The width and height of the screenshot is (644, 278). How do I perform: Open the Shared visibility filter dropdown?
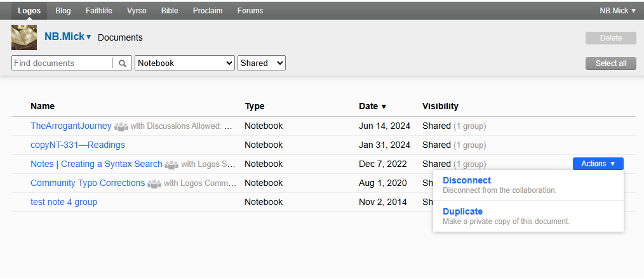tap(262, 63)
